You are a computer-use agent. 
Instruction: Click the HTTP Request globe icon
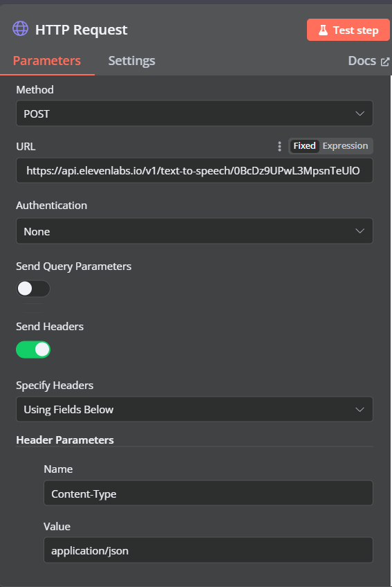(x=20, y=29)
